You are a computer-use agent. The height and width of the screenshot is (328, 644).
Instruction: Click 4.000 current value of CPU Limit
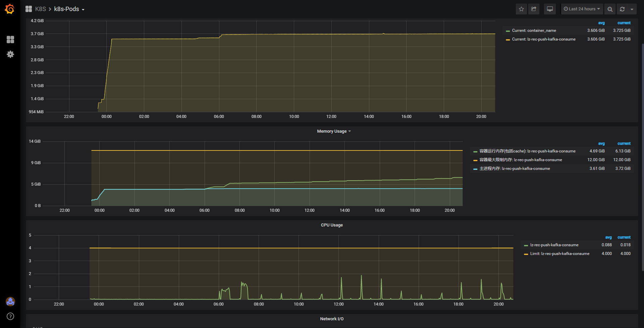pyautogui.click(x=625, y=254)
